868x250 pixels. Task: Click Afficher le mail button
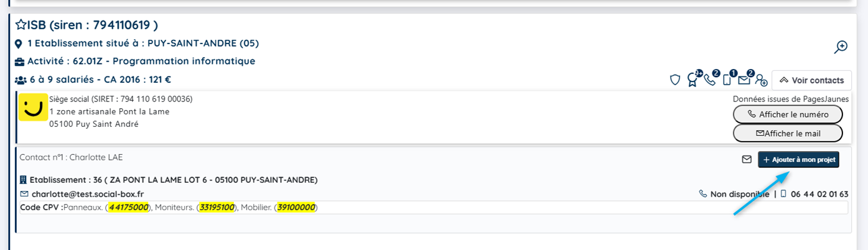pos(788,133)
